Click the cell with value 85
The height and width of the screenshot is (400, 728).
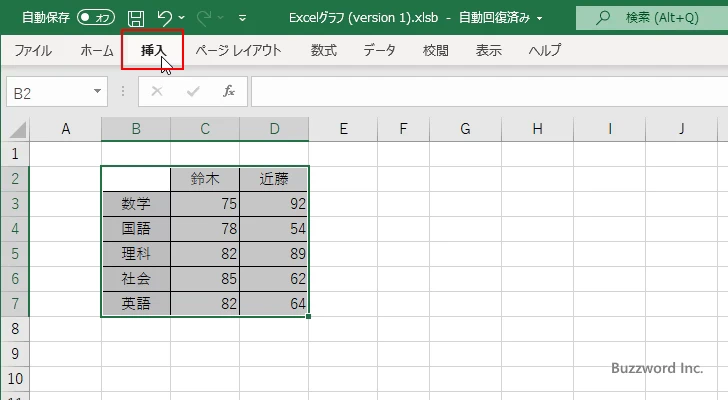pos(205,279)
